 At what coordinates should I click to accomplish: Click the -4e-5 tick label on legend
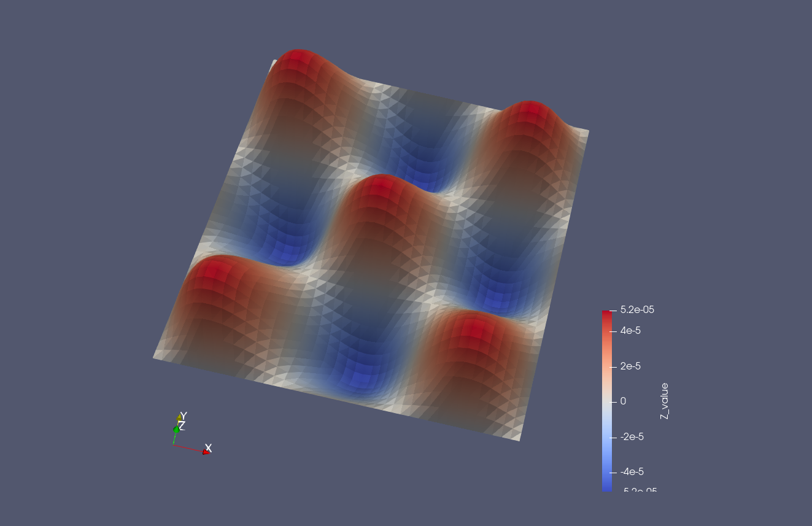tap(632, 472)
